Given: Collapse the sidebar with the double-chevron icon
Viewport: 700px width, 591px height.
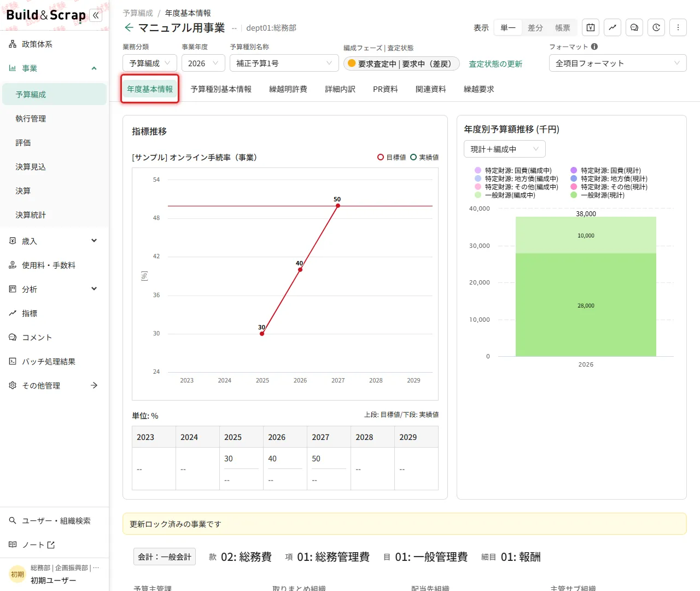Looking at the screenshot, I should pyautogui.click(x=96, y=15).
